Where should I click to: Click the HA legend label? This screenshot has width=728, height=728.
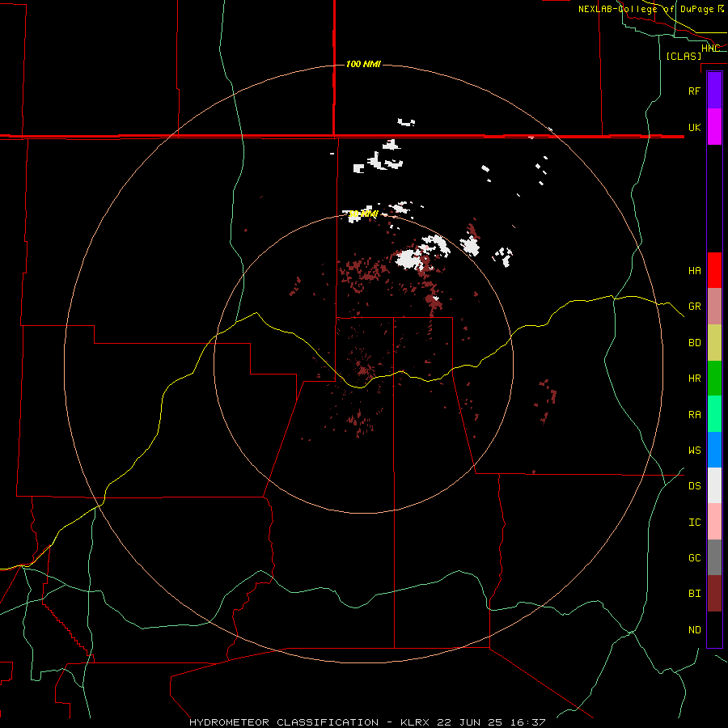[694, 271]
